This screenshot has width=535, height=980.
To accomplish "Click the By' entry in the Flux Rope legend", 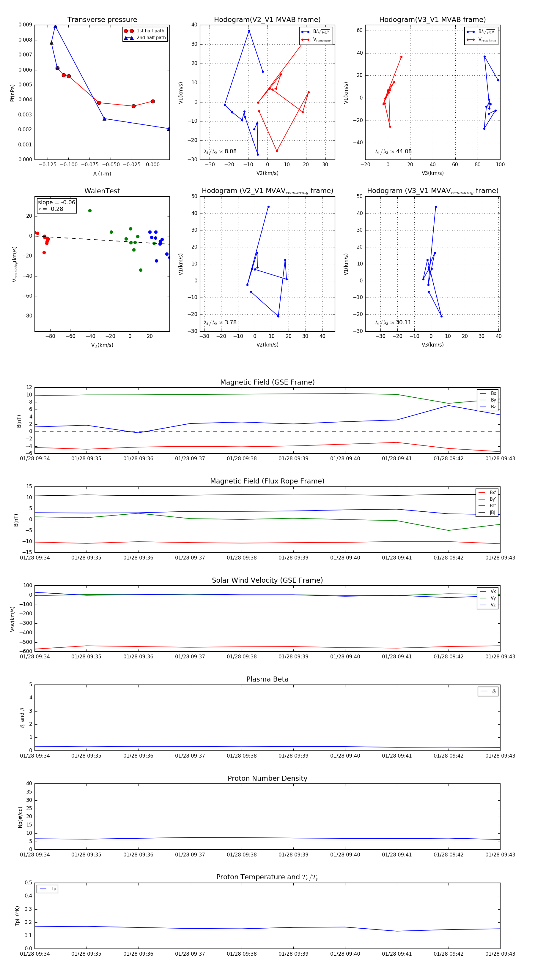I will [x=487, y=499].
